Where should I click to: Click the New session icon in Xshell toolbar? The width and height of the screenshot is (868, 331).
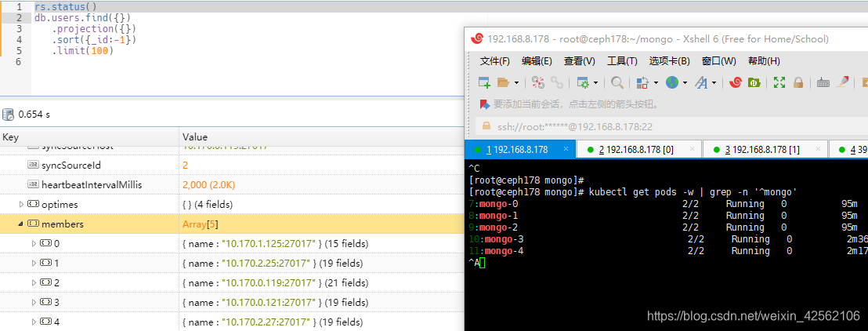pyautogui.click(x=484, y=82)
